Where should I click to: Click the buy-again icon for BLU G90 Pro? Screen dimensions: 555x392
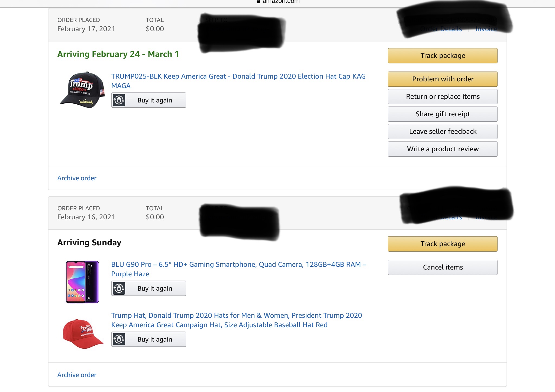[x=119, y=288]
